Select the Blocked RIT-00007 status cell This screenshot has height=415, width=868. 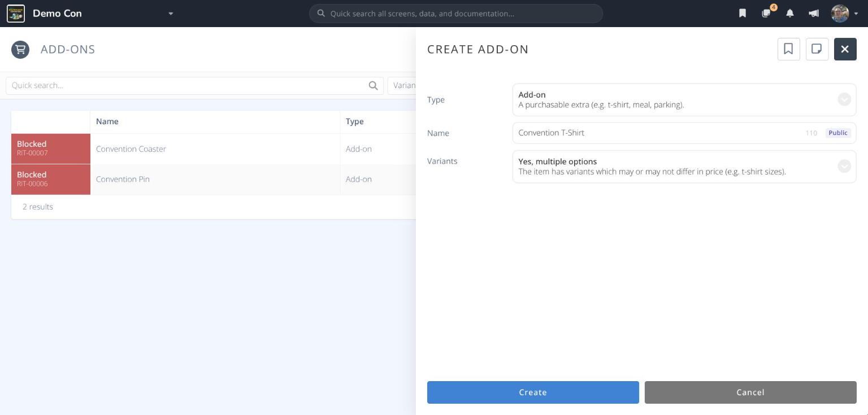click(x=51, y=148)
